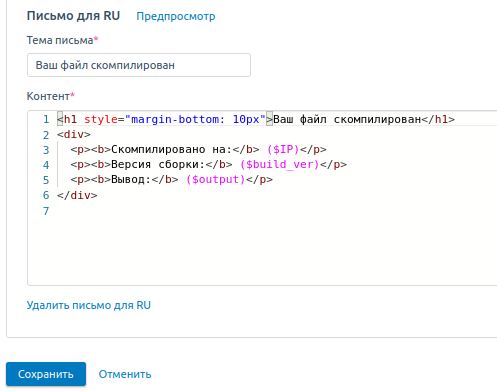Click text Скомпилировано на: in line 3
The image size is (497, 391).
171,149
